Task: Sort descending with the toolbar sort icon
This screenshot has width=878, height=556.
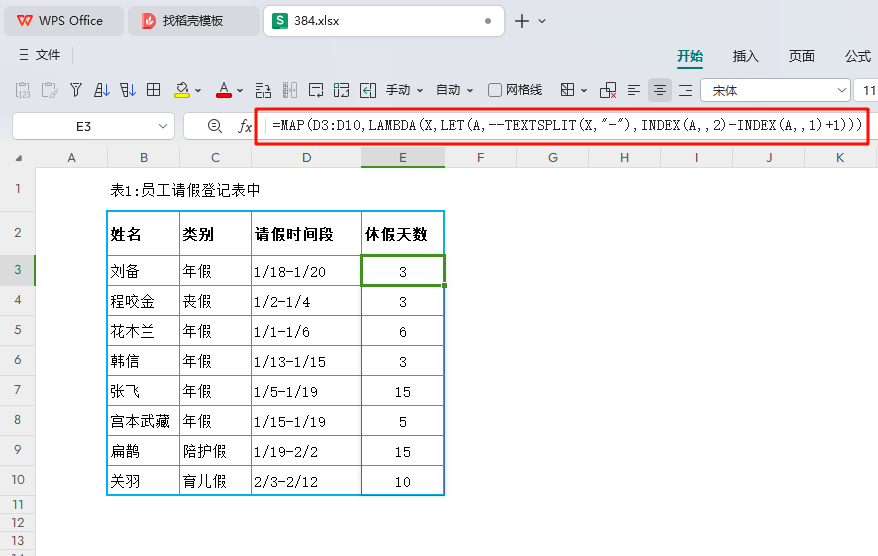Action: point(128,90)
